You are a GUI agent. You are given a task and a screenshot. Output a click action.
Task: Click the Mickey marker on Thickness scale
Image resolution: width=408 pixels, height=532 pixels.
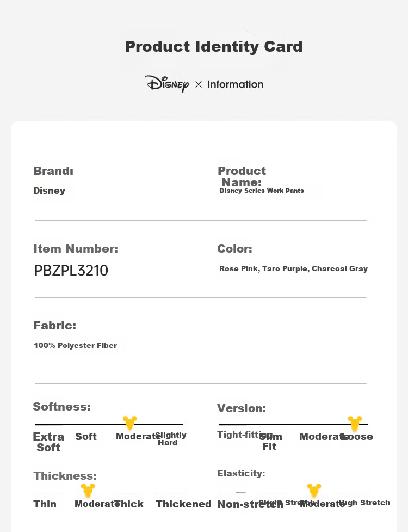pyautogui.click(x=88, y=491)
